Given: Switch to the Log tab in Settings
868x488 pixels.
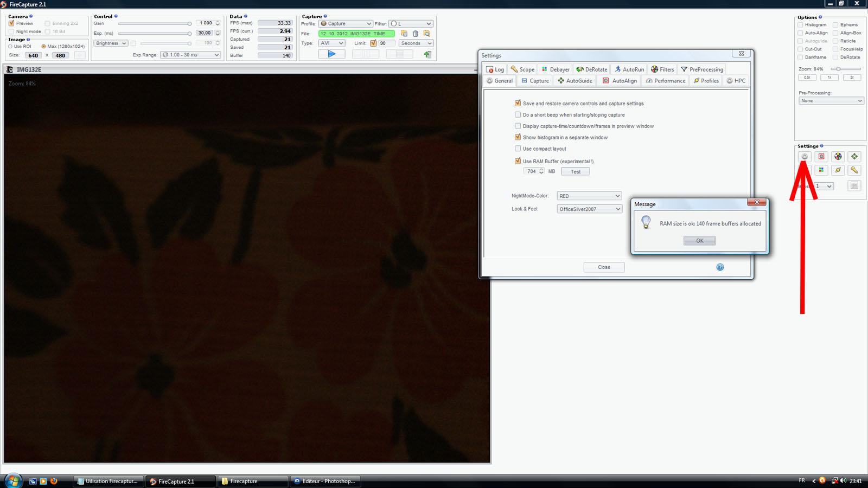Looking at the screenshot, I should tap(495, 69).
